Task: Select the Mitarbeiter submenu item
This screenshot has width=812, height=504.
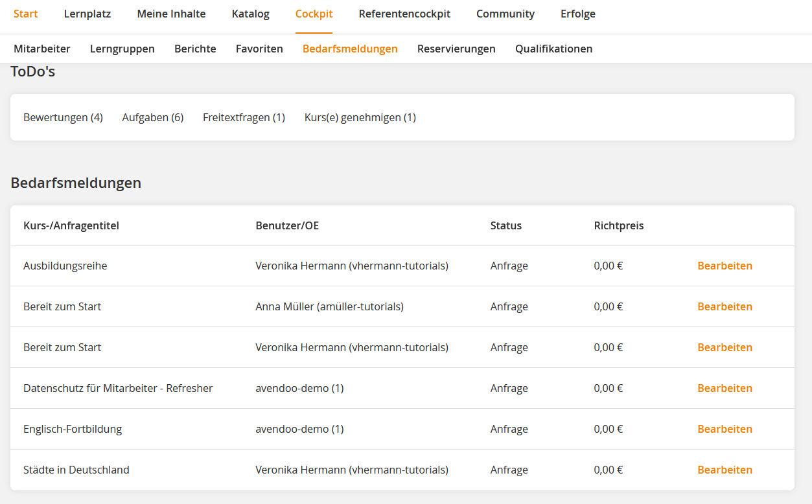Action: pos(42,49)
